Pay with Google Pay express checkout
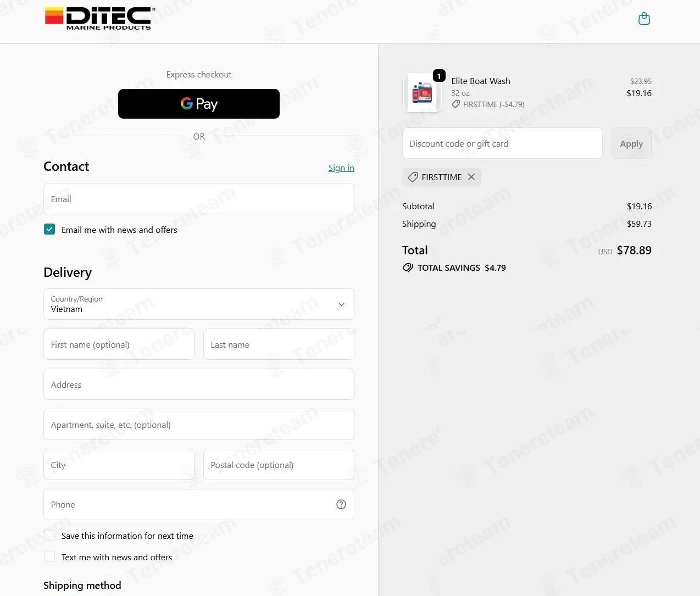 click(x=199, y=104)
